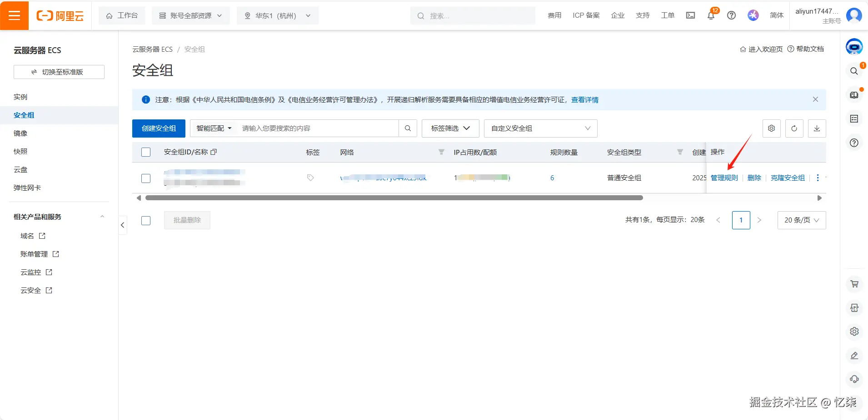868x420 pixels.
Task: Open the blue robot assistant in right sidebar
Action: [854, 47]
